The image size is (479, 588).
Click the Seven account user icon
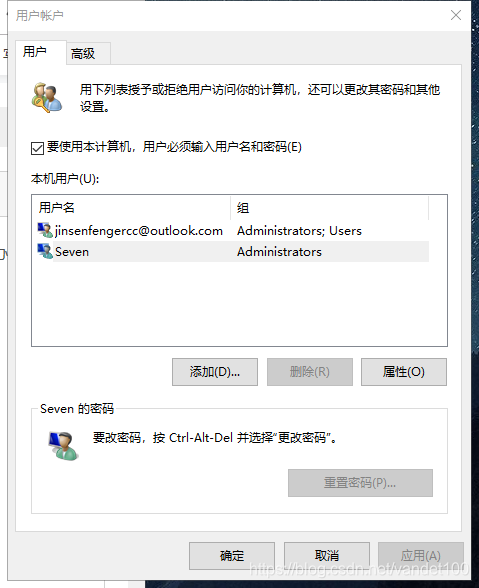tap(45, 251)
